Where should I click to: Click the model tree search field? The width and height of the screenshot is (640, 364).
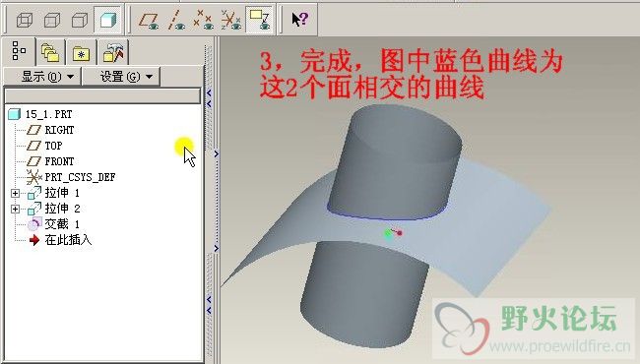point(102,96)
